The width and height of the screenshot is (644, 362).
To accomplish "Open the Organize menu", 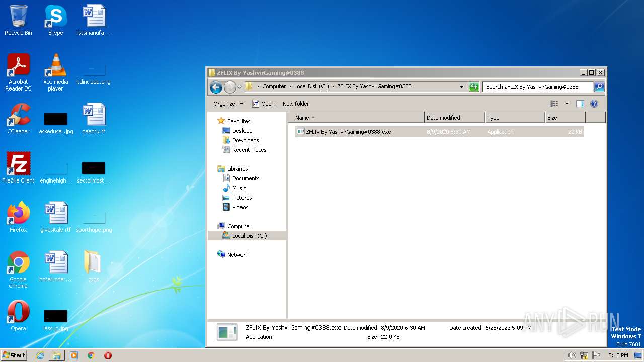I will (228, 104).
